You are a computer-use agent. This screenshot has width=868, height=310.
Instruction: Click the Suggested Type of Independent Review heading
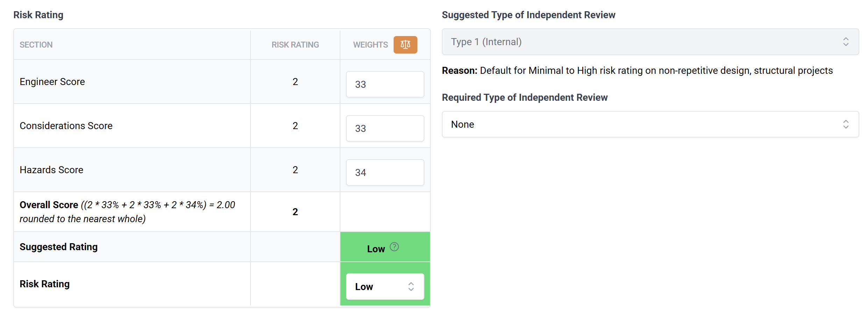tap(528, 15)
